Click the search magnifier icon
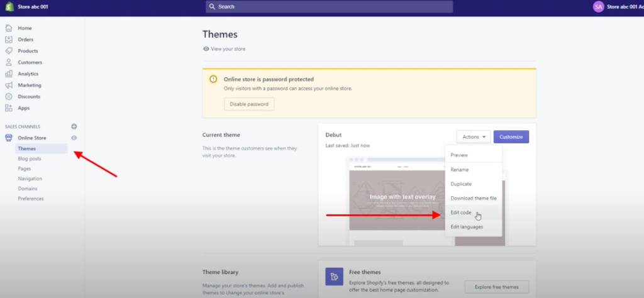The image size is (644, 298). tap(212, 6)
